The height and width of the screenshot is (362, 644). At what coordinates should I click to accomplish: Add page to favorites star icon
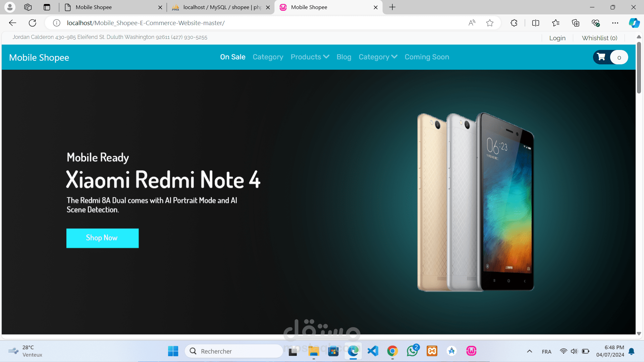490,23
